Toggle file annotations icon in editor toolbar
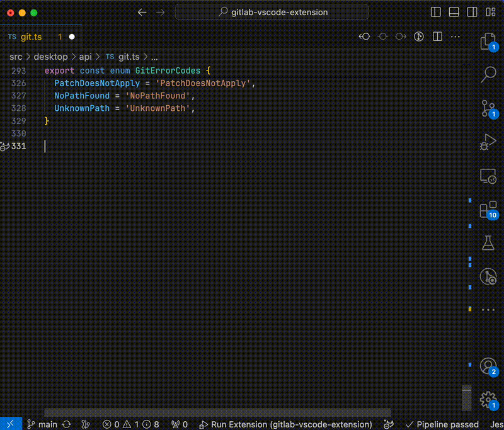This screenshot has height=430, width=504. coord(418,37)
